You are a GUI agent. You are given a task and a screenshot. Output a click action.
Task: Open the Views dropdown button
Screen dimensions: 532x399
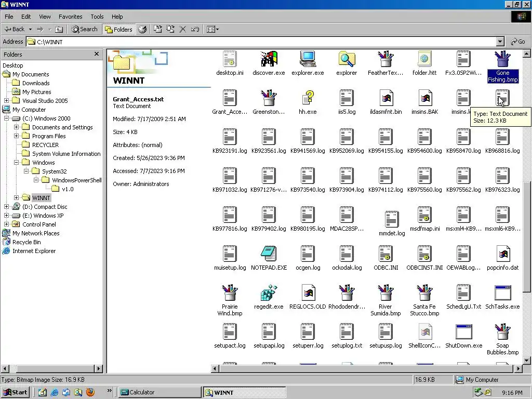[212, 29]
